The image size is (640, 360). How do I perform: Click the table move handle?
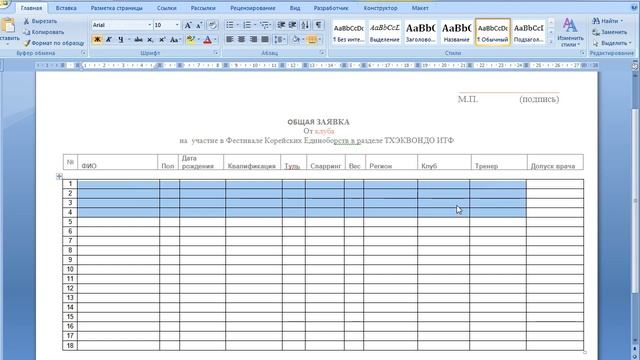(x=59, y=176)
